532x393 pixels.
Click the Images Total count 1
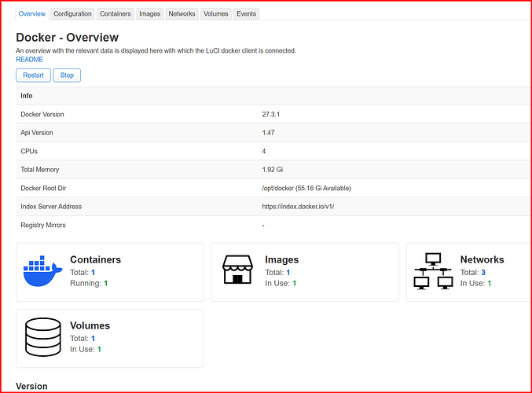(288, 273)
